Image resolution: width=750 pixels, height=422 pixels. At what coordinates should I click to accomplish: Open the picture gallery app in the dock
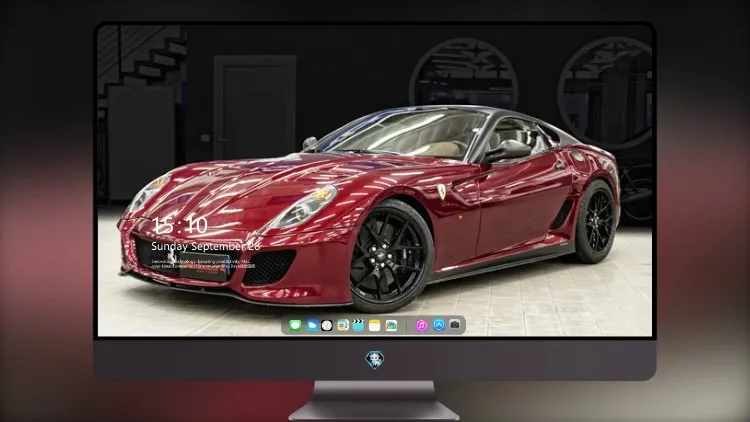click(x=391, y=325)
